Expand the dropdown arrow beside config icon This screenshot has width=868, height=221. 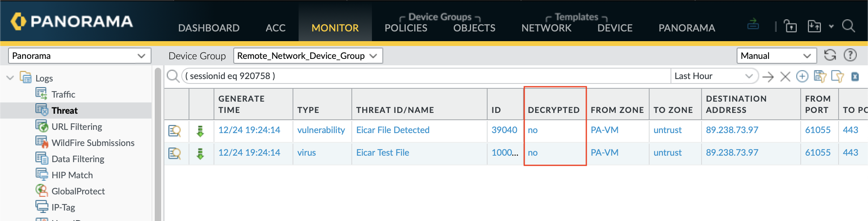click(831, 27)
